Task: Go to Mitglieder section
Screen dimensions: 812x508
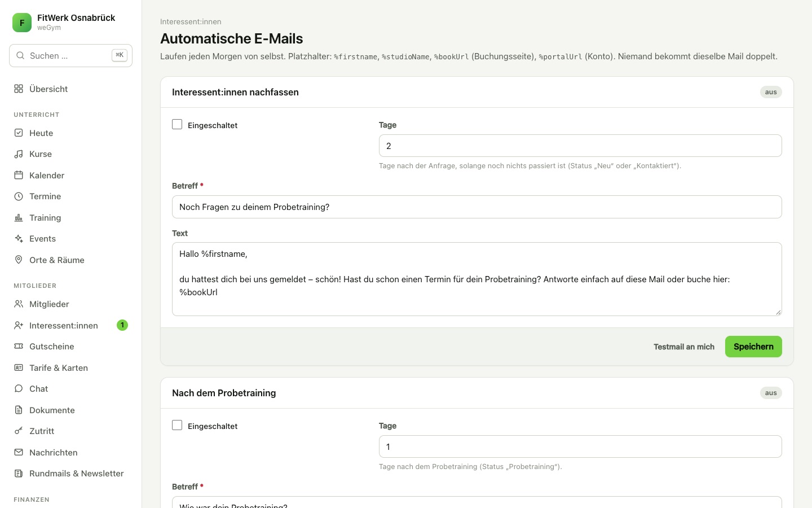Action: tap(71, 304)
